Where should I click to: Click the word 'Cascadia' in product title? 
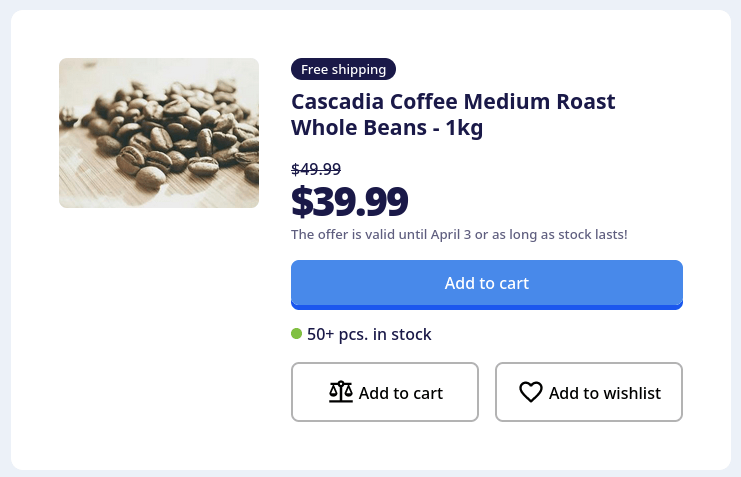pyautogui.click(x=337, y=101)
